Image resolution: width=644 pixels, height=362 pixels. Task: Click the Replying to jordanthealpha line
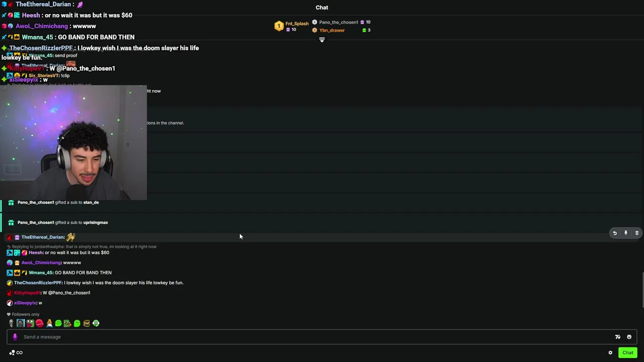coord(82,247)
